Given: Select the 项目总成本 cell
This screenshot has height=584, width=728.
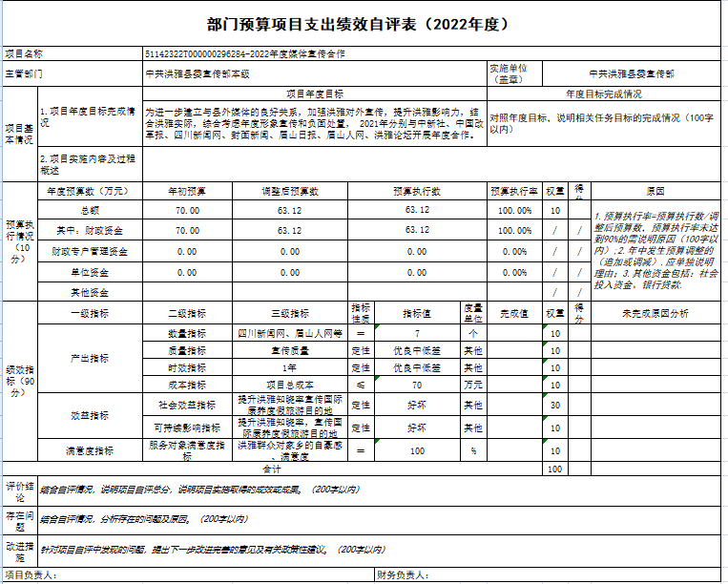Looking at the screenshot, I should tap(290, 385).
